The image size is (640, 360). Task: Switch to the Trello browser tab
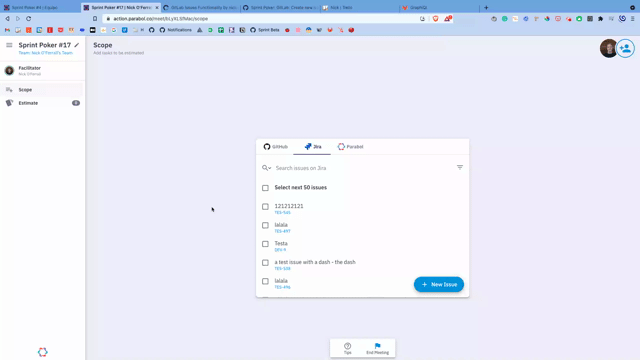359,7
